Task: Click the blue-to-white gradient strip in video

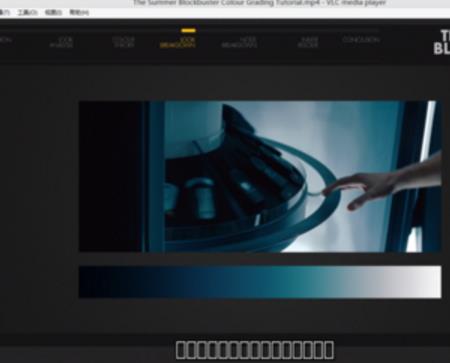Action: pos(260,282)
